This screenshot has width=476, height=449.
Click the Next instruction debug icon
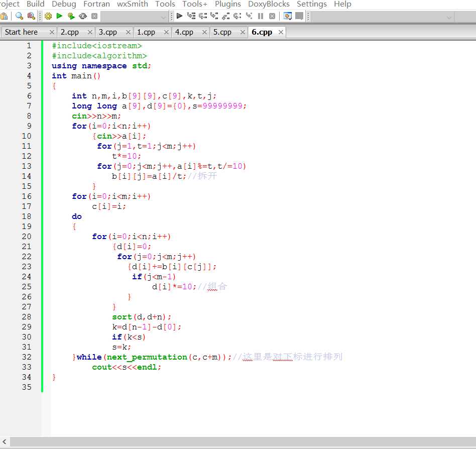(x=237, y=16)
